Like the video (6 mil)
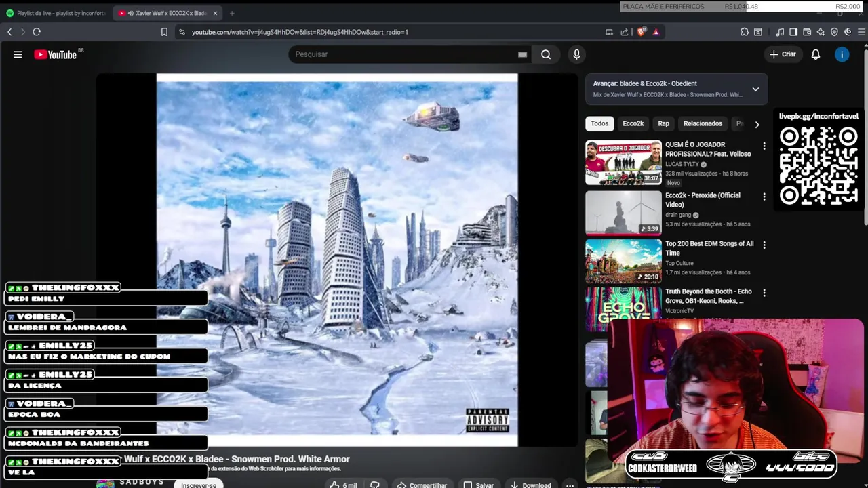Screen dimensions: 868x488 [343, 485]
